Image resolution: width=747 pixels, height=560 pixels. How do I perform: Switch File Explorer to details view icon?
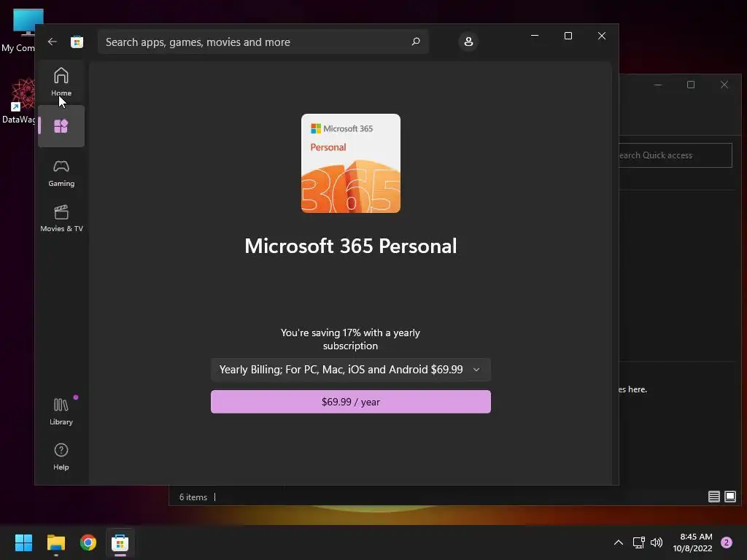pyautogui.click(x=713, y=497)
